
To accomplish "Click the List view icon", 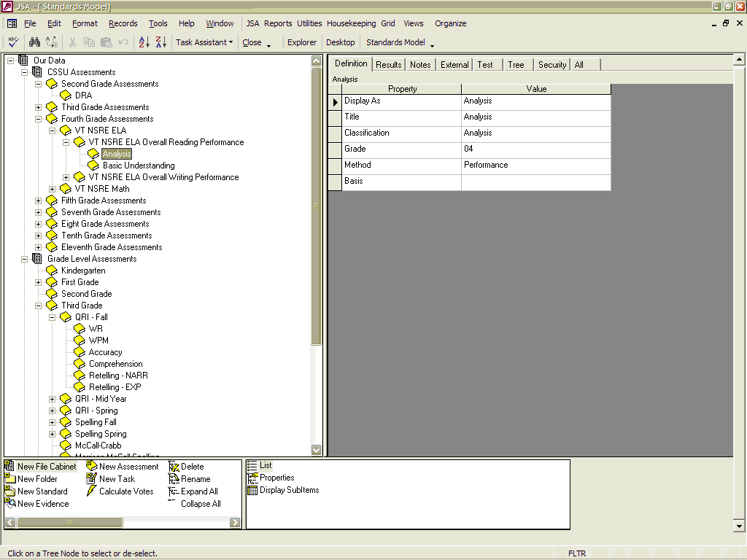I will point(252,465).
